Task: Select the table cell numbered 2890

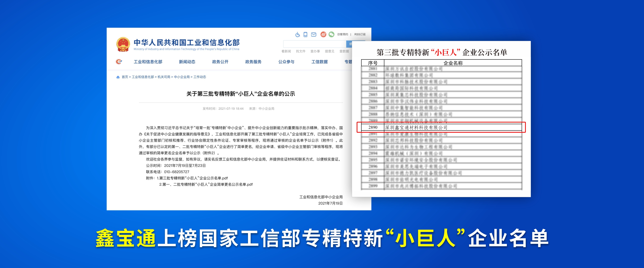Action: click(x=373, y=127)
